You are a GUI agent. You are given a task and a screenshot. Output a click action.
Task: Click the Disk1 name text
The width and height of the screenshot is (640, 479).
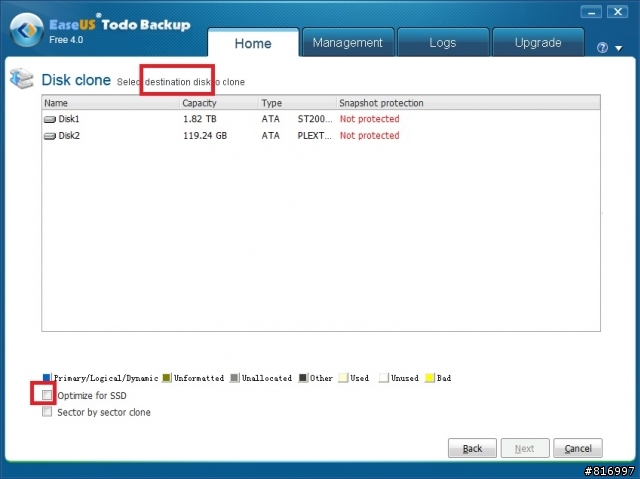click(x=69, y=119)
